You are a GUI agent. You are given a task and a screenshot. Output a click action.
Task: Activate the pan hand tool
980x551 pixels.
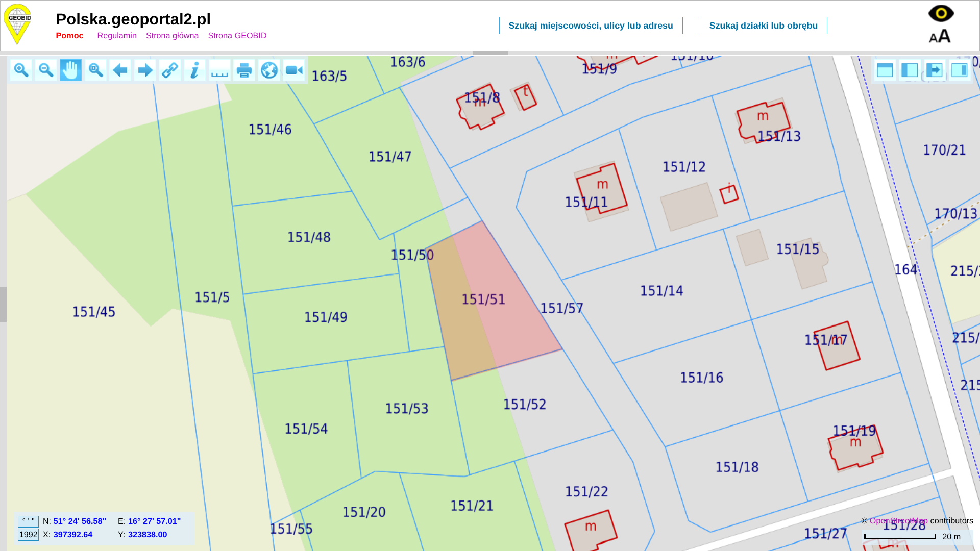[70, 70]
